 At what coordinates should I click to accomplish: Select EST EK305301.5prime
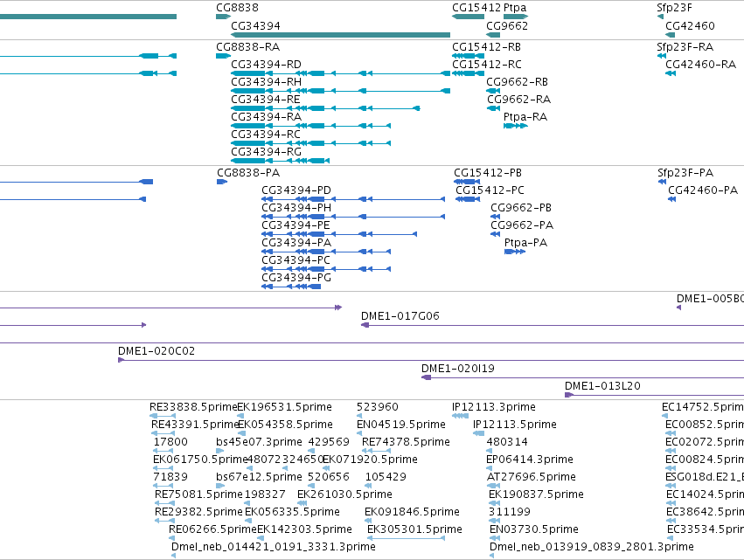[x=414, y=529]
